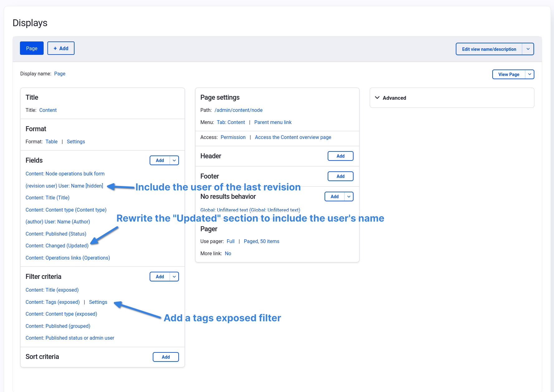Add a Header item
The width and height of the screenshot is (554, 392).
340,156
